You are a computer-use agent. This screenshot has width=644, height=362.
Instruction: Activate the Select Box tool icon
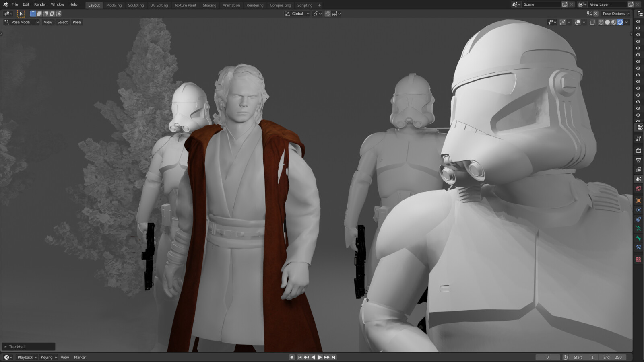coord(21,14)
